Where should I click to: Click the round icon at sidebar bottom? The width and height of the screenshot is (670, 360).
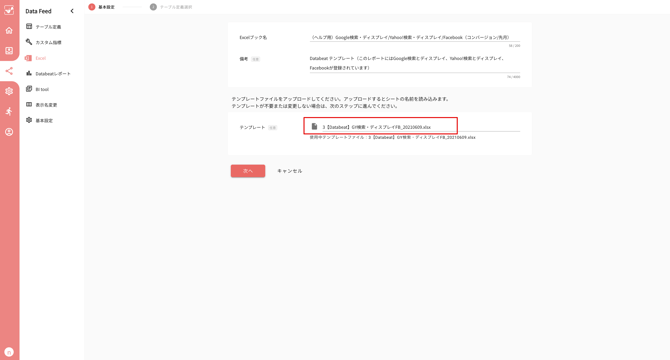coord(9,352)
